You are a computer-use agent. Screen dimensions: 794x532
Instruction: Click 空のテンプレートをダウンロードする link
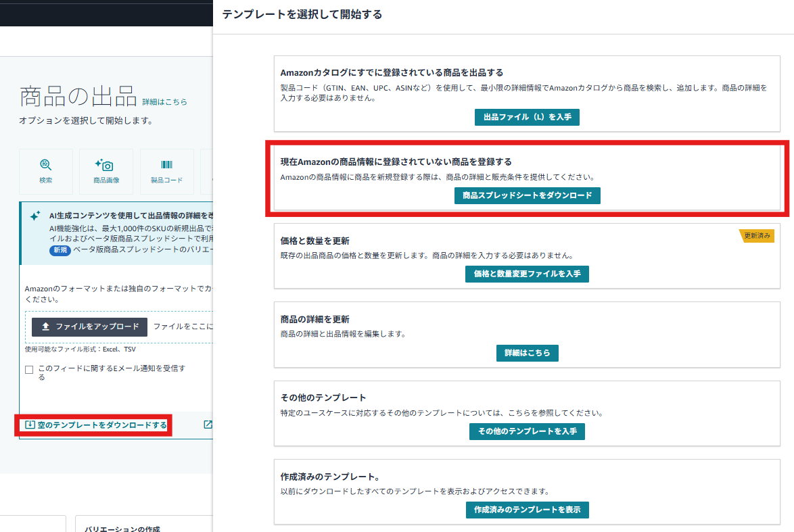(x=102, y=425)
